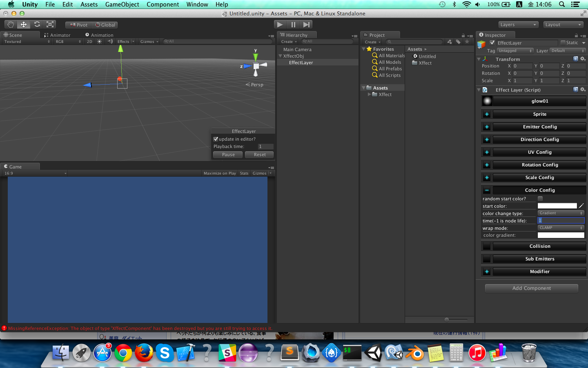Lock the Inspector panel
This screenshot has width=588, height=368.
click(576, 36)
